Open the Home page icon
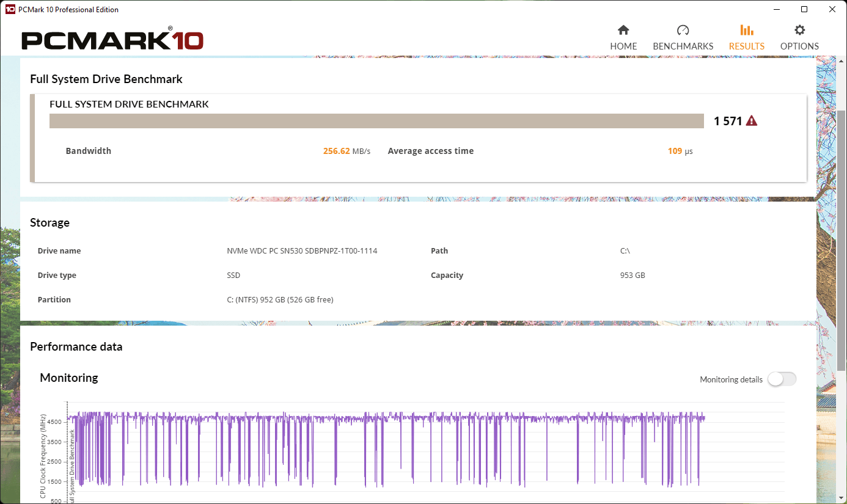This screenshot has height=504, width=847. tap(623, 30)
